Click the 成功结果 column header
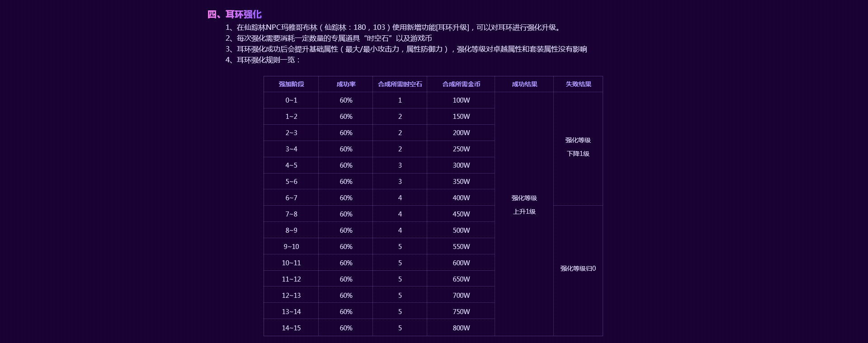868x343 pixels. pyautogui.click(x=524, y=84)
